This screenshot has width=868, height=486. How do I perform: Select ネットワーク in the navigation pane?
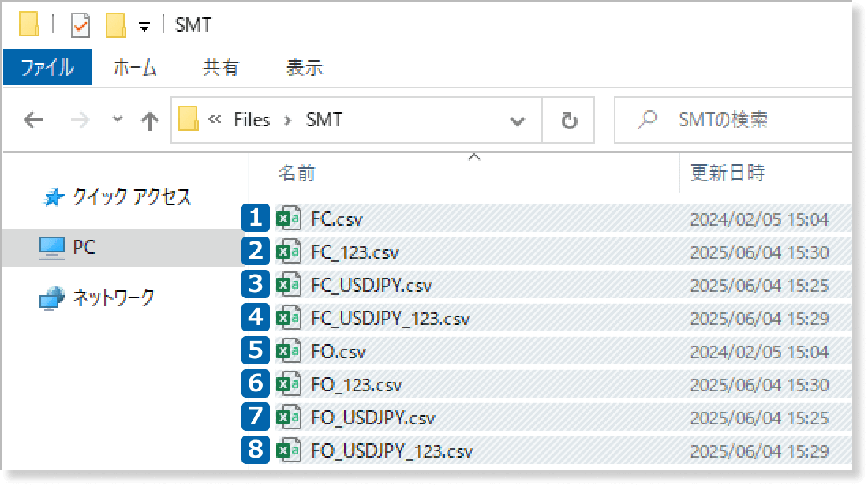(113, 298)
